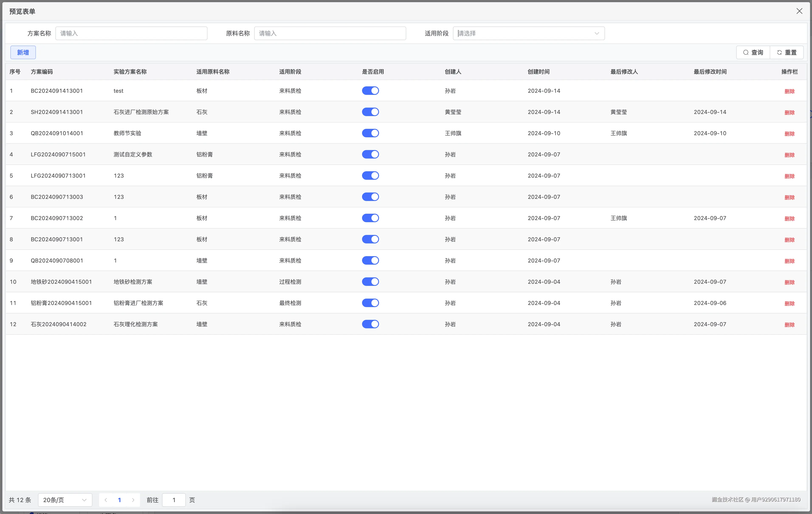
Task: Click the 查询 search button
Action: (x=753, y=53)
